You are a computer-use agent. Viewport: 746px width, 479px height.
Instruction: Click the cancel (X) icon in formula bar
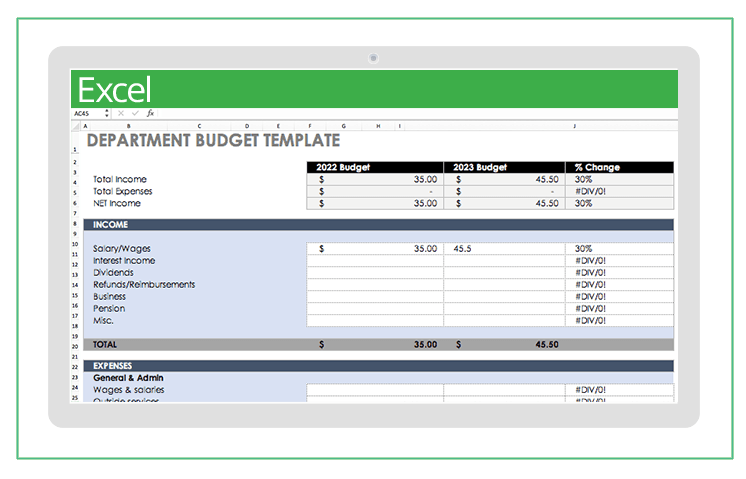[122, 114]
